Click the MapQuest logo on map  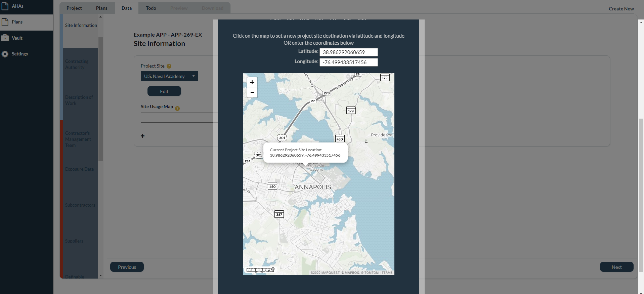pyautogui.click(x=260, y=270)
